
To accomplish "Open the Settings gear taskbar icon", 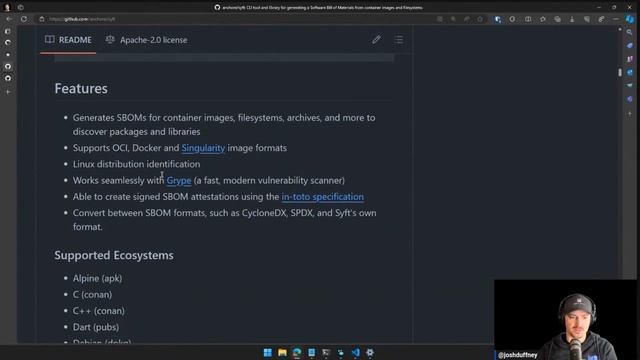I will coord(370,352).
